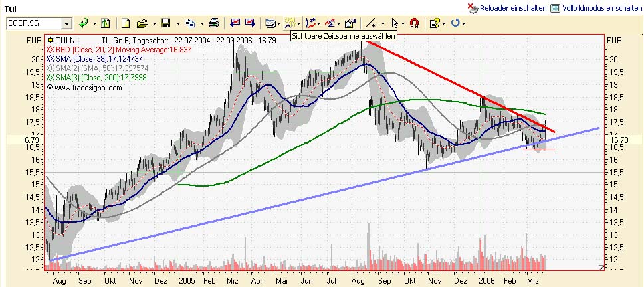Click the display window settings icon
The width and height of the screenshot is (644, 287).
[270, 23]
